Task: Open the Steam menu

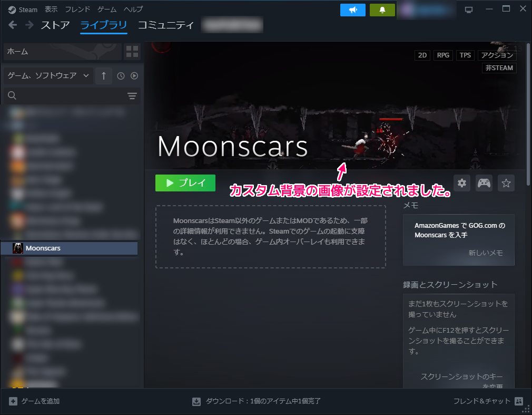Action: 28,9
